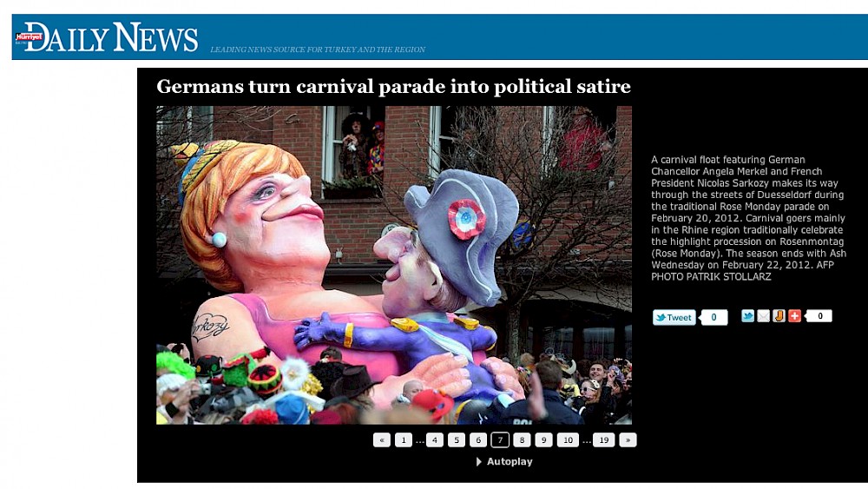Image resolution: width=868 pixels, height=489 pixels.
Task: Go to gallery page 6
Action: click(478, 440)
